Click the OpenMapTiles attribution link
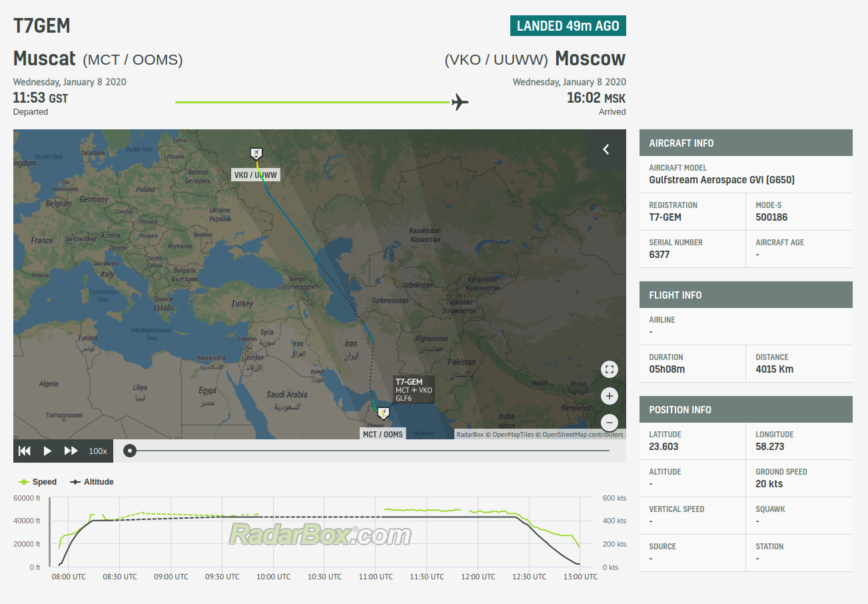Image resolution: width=868 pixels, height=604 pixels. pyautogui.click(x=513, y=435)
